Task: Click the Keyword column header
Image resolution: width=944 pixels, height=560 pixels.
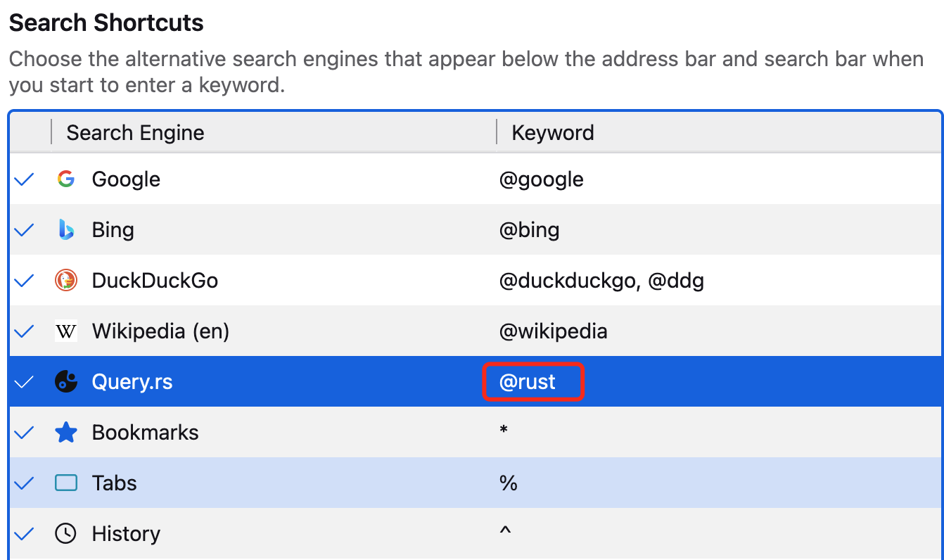Action: pyautogui.click(x=552, y=132)
